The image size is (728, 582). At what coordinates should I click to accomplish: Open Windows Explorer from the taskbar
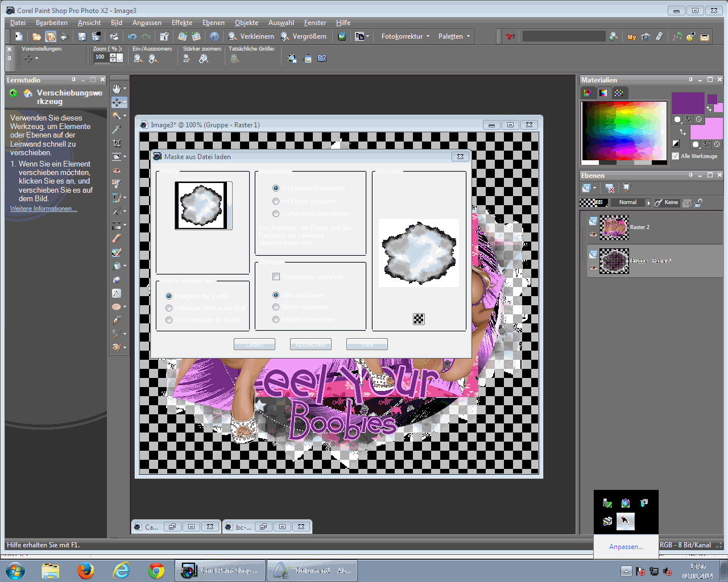tap(51, 570)
